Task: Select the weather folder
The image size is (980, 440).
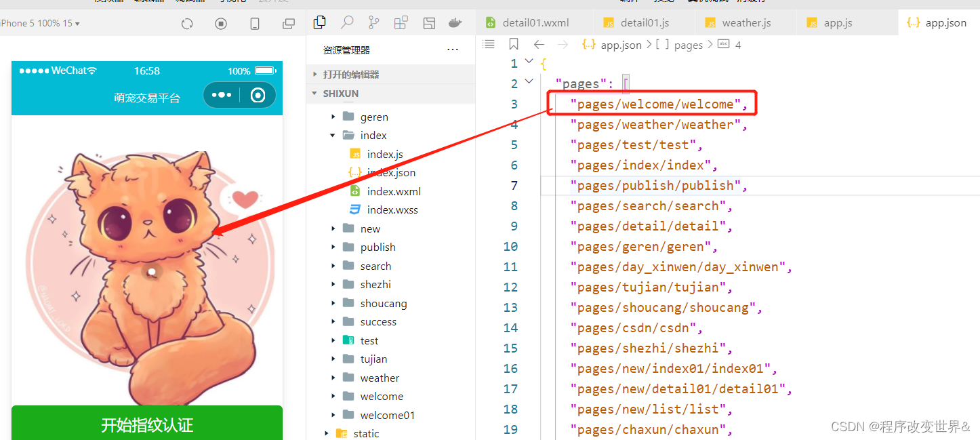Action: click(380, 378)
